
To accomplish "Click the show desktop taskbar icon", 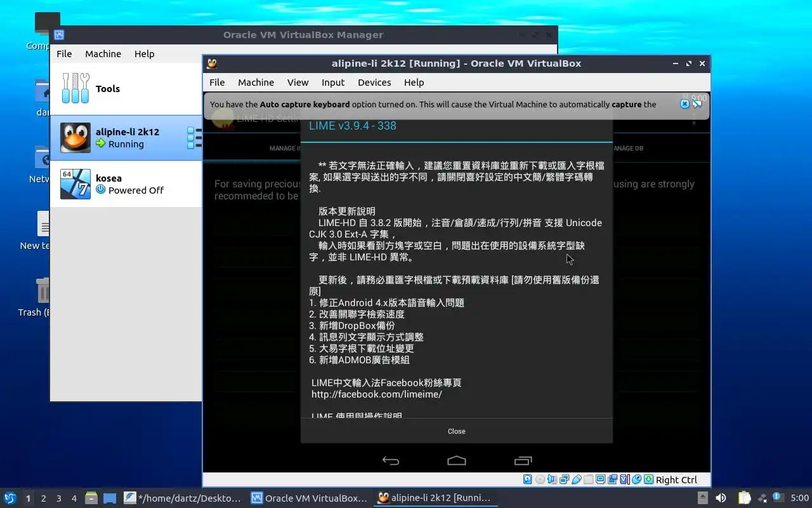I will [110, 498].
